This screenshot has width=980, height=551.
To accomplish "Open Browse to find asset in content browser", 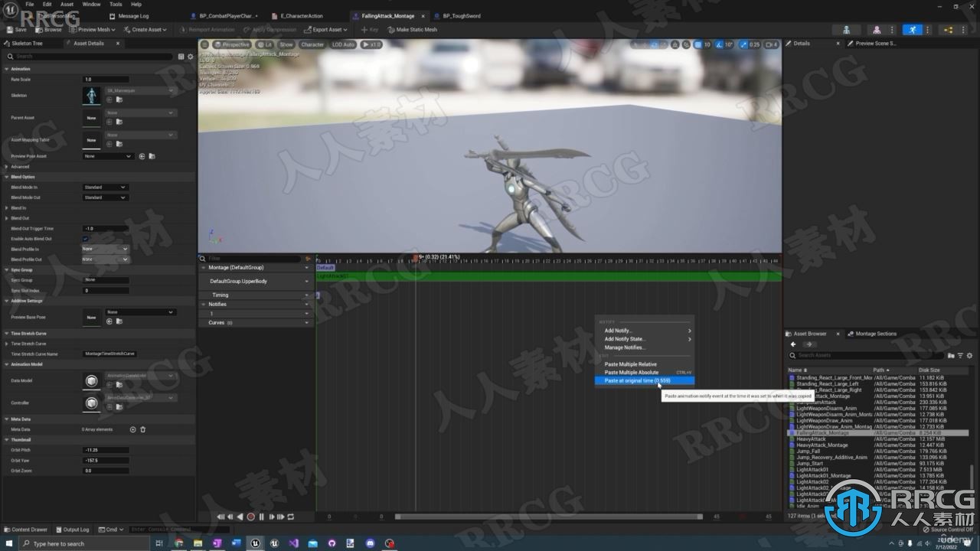I will pos(49,30).
